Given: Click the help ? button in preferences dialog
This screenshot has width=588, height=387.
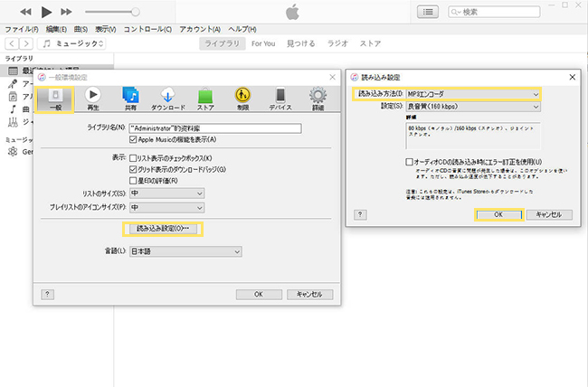Looking at the screenshot, I should tap(47, 295).
